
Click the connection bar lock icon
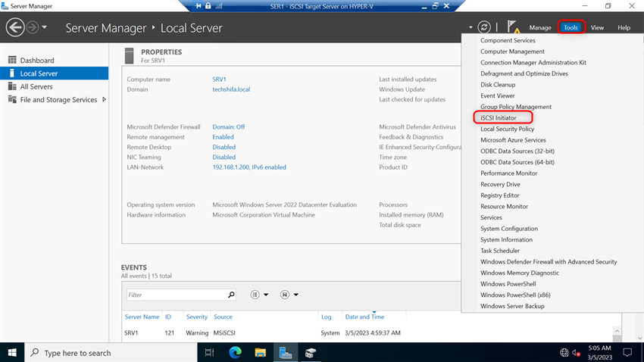(x=208, y=6)
